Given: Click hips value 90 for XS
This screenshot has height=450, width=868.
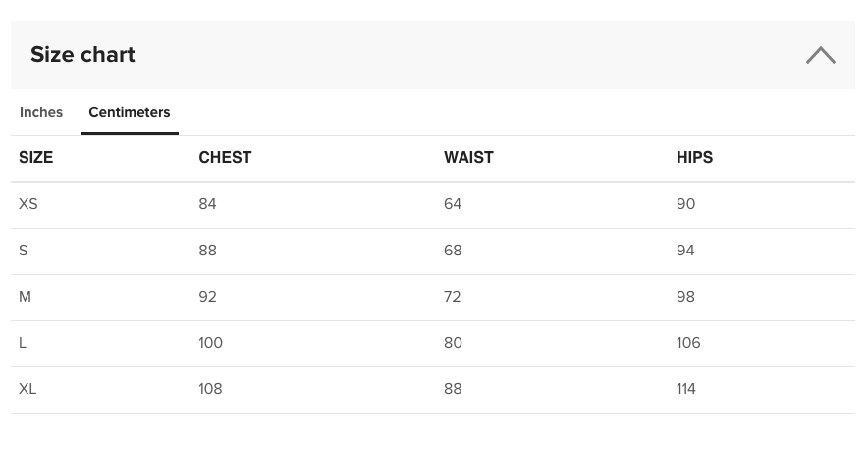Looking at the screenshot, I should pyautogui.click(x=686, y=204).
